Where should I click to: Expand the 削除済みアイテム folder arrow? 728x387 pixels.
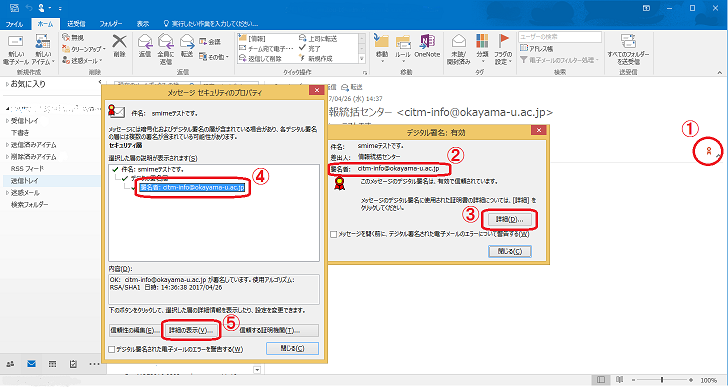pyautogui.click(x=7, y=157)
